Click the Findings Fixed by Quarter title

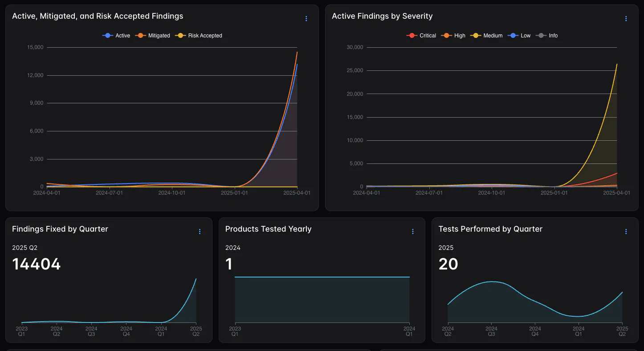pyautogui.click(x=60, y=229)
